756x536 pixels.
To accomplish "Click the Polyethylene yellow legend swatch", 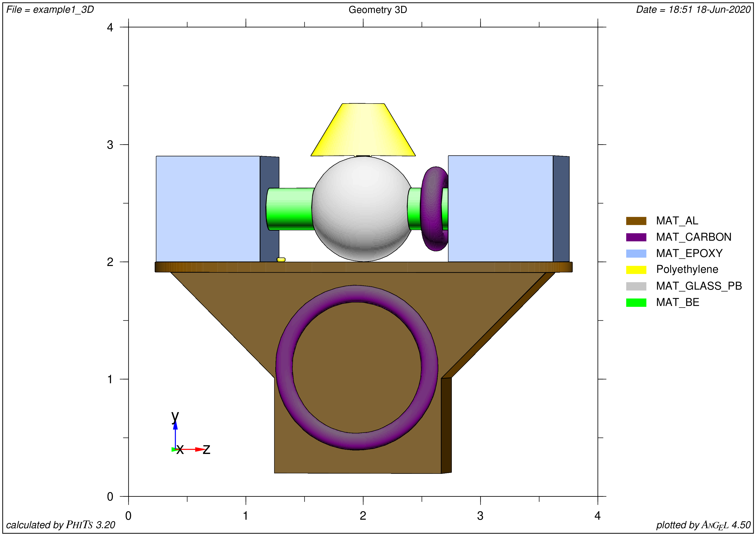I will 636,270.
